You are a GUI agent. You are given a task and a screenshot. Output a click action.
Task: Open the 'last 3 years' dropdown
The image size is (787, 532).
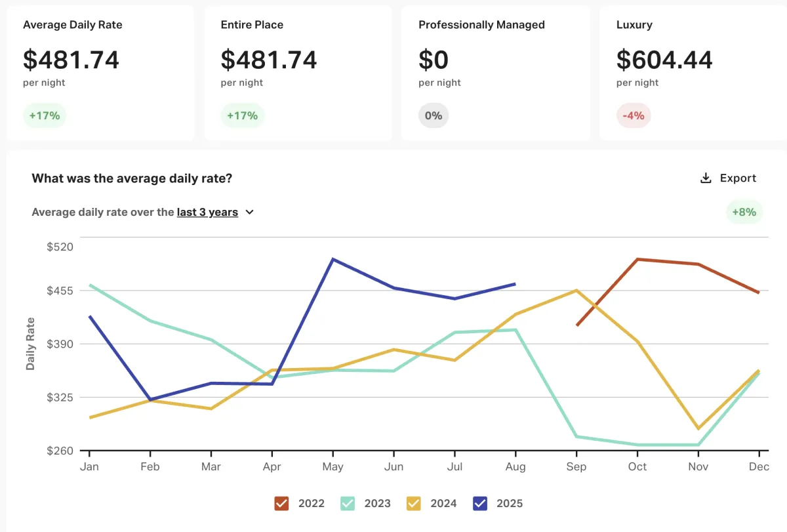[207, 213]
